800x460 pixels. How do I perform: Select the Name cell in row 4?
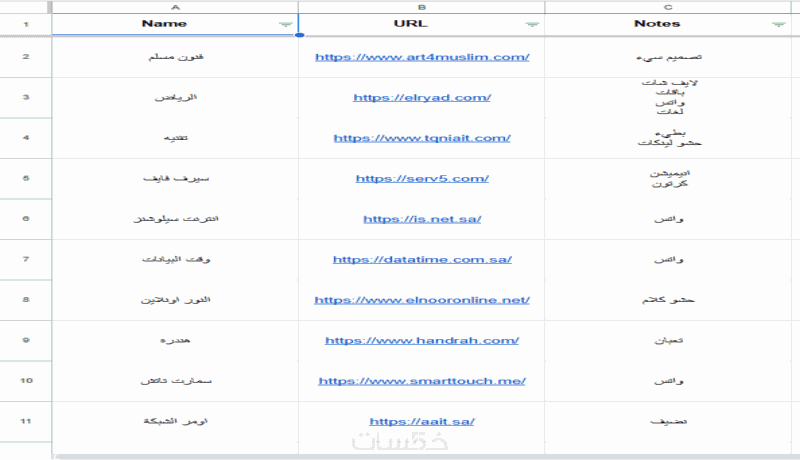[175, 138]
